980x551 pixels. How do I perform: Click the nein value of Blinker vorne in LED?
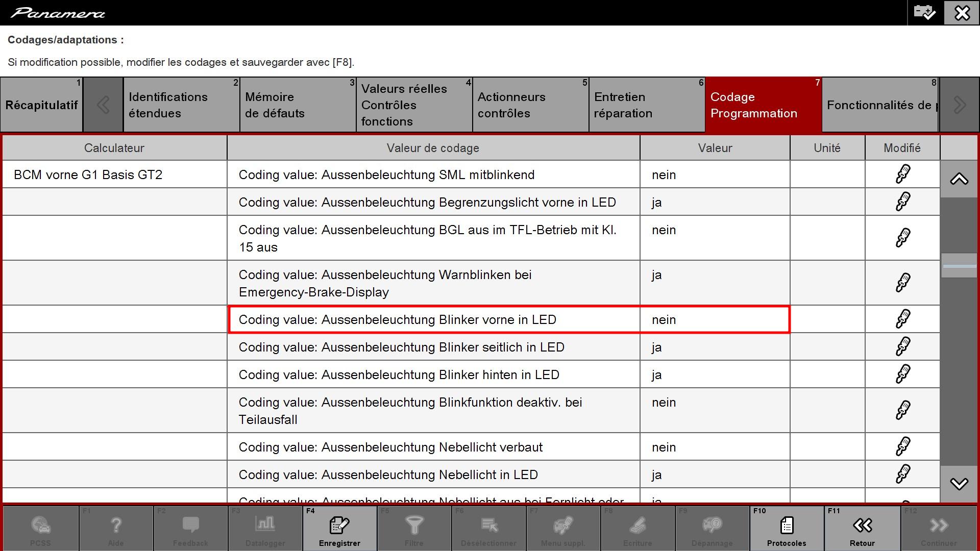(715, 319)
